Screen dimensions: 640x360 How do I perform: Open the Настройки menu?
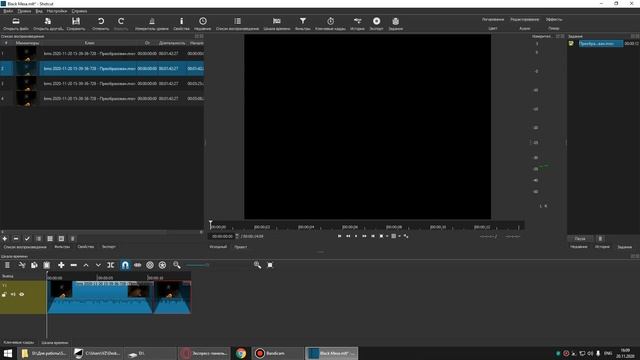pyautogui.click(x=57, y=11)
